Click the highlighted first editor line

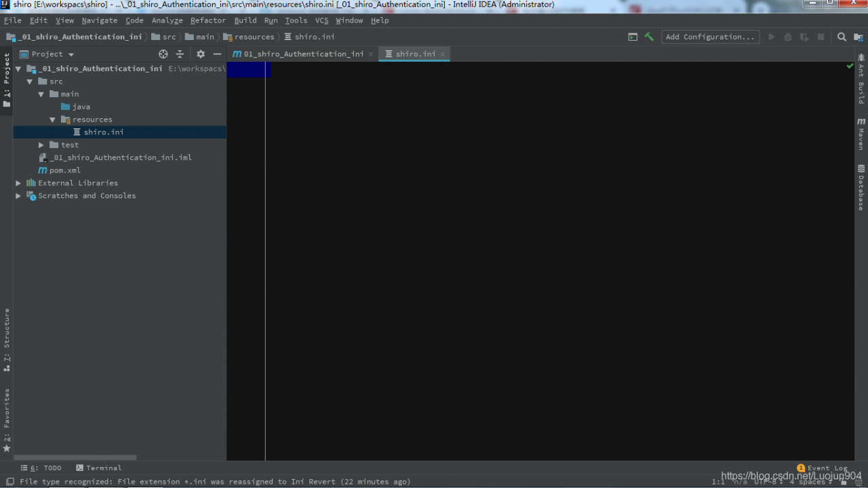pyautogui.click(x=249, y=69)
